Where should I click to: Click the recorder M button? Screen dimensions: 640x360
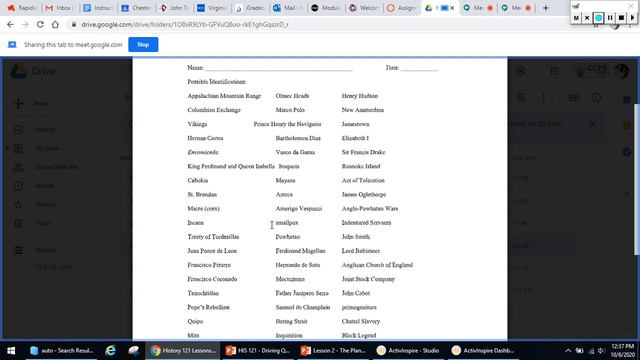tap(576, 18)
